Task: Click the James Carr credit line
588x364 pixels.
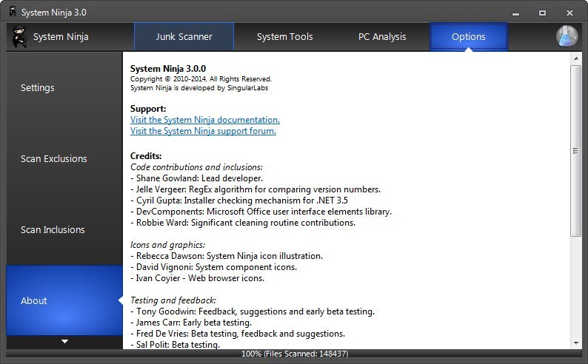Action: point(191,323)
